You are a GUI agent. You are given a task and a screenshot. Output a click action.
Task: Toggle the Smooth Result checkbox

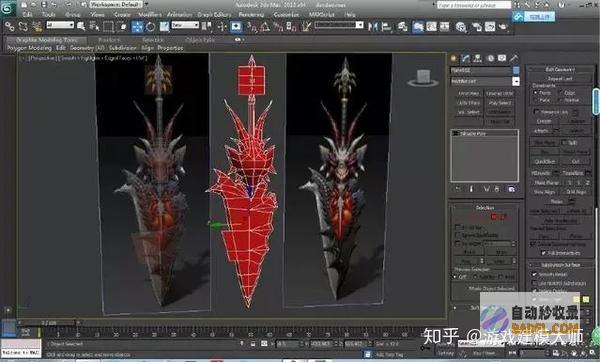point(534,274)
